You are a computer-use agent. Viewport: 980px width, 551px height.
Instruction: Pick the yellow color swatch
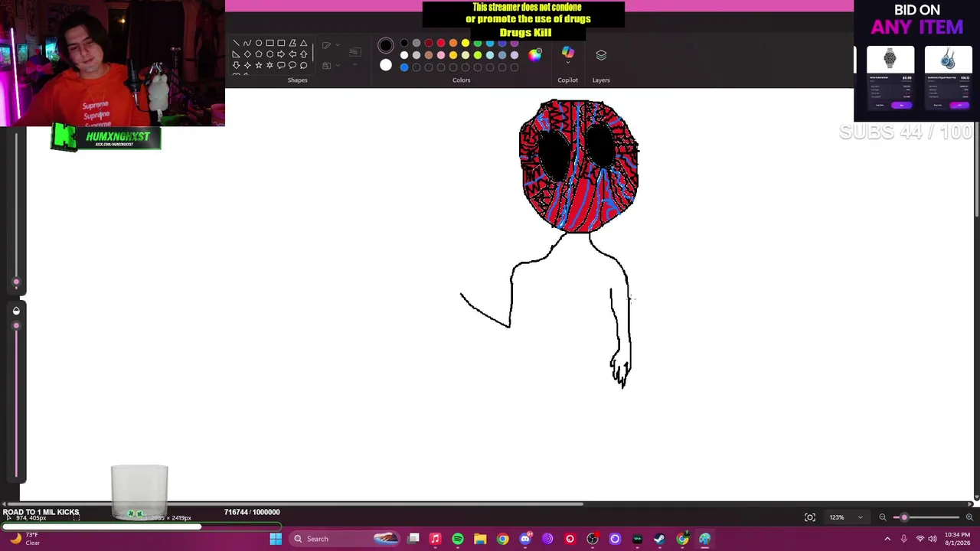465,43
